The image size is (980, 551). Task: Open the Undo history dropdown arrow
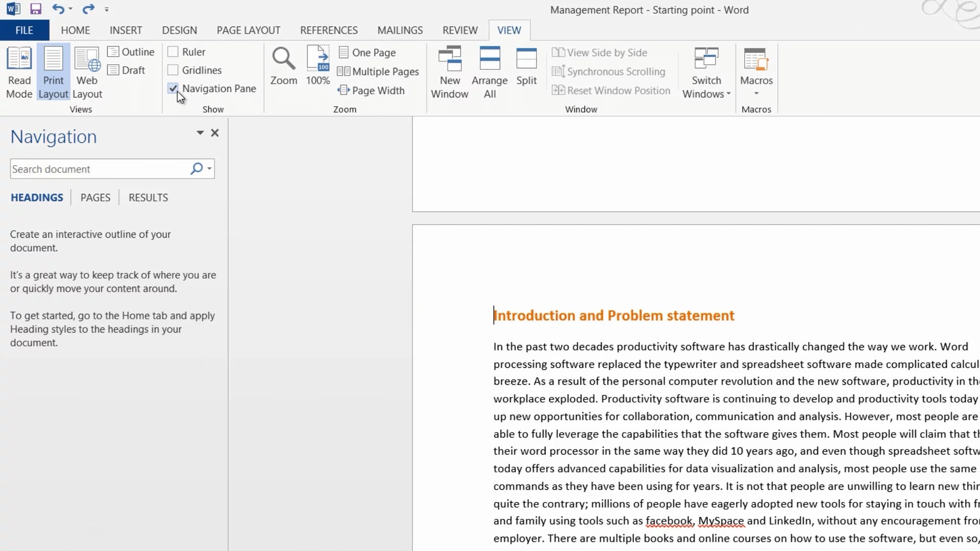(70, 9)
